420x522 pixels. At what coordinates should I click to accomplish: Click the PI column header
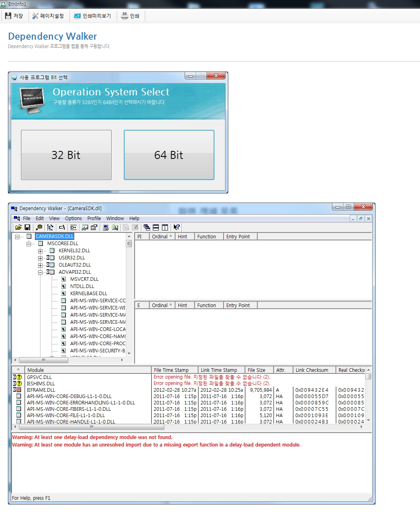pos(142,236)
